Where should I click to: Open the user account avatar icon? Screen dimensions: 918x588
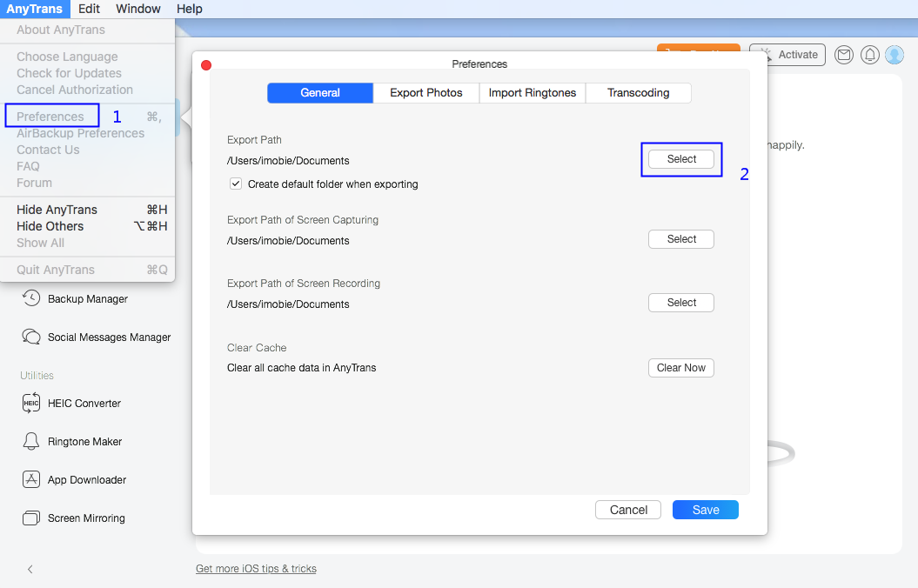pos(894,55)
